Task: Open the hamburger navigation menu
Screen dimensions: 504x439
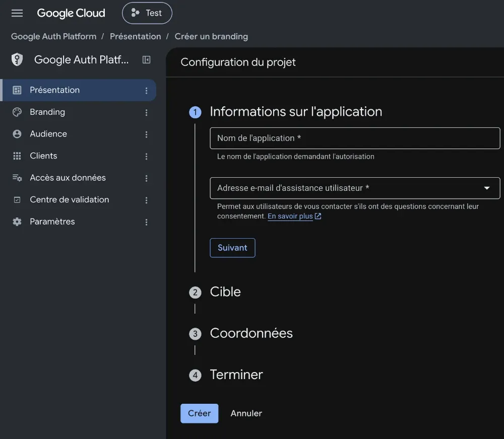Action: point(17,13)
